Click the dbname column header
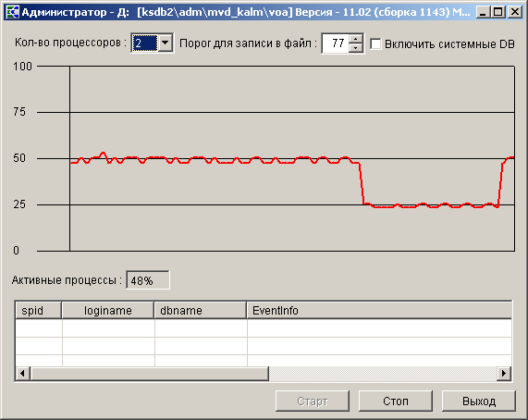528x420 pixels. pyautogui.click(x=201, y=310)
